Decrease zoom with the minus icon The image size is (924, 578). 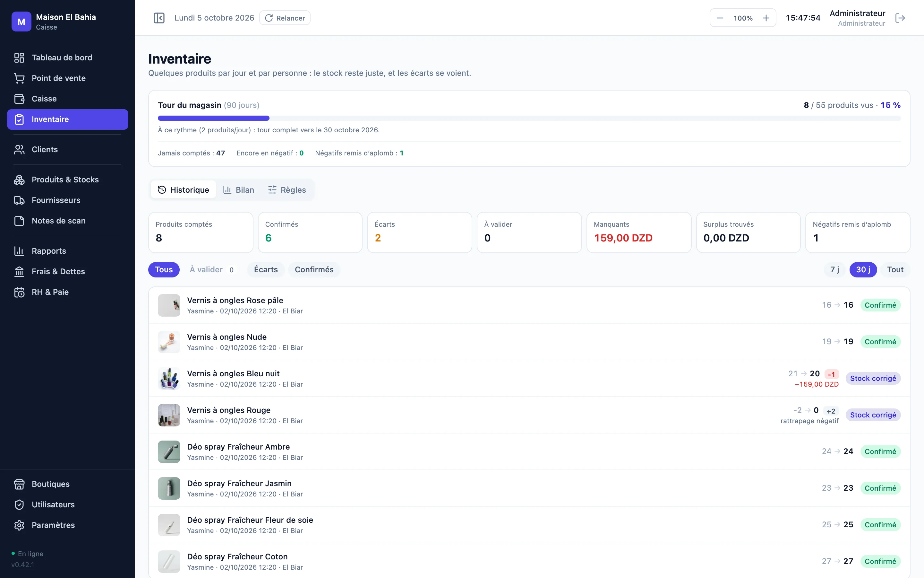coord(720,18)
